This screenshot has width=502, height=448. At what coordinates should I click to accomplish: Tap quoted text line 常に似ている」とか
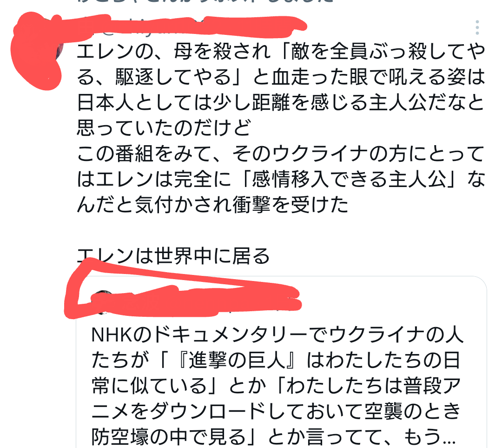coord(276,386)
